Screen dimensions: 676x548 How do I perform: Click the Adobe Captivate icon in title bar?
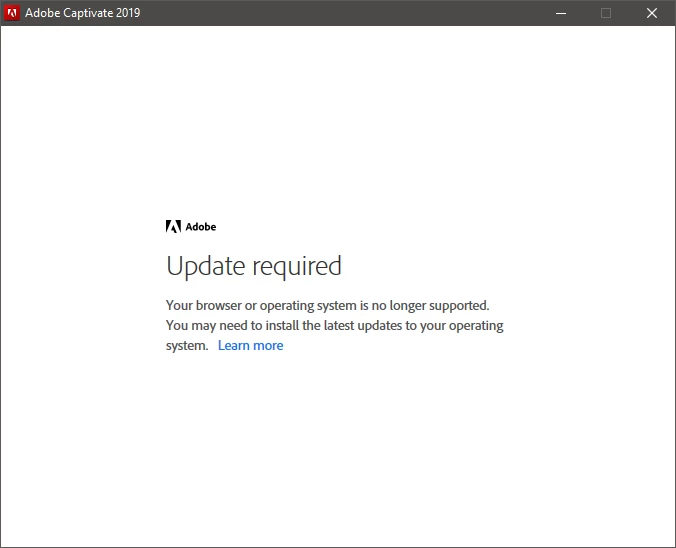12,13
